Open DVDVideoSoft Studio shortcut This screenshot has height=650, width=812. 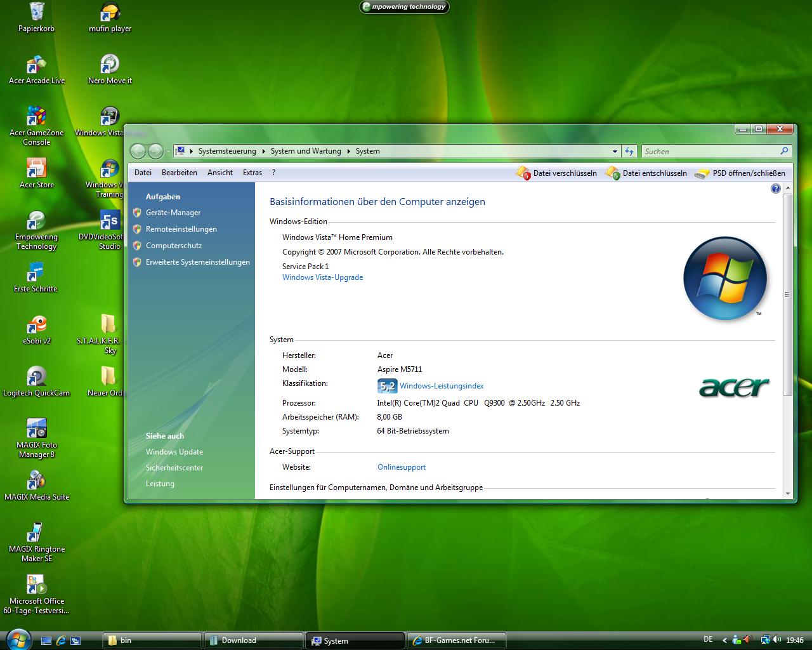[109, 230]
